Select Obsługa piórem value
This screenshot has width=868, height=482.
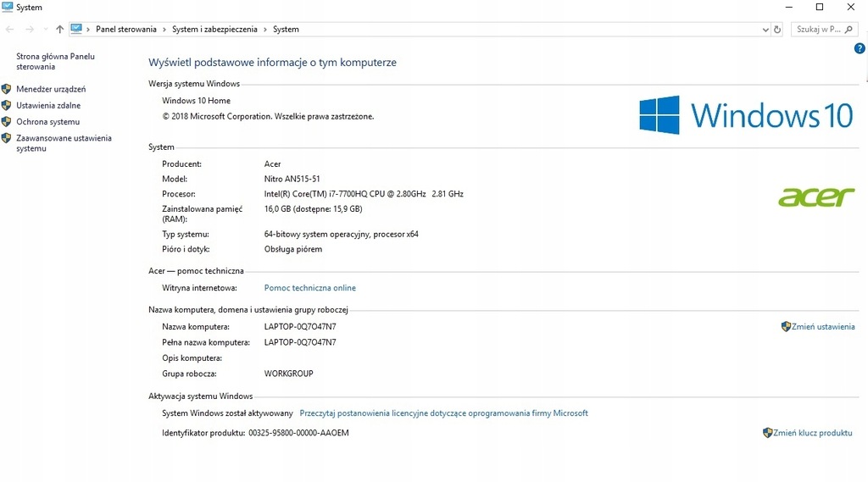click(292, 249)
